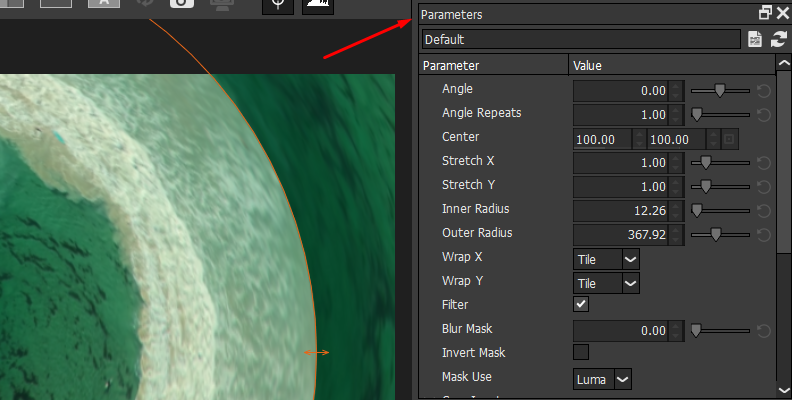Close the Parameters panel
792x400 pixels.
click(x=782, y=13)
